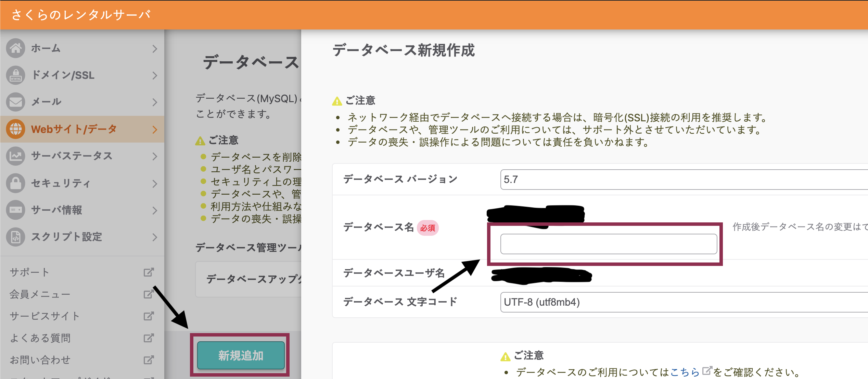Open the セキュリティ sidebar menu

82,183
